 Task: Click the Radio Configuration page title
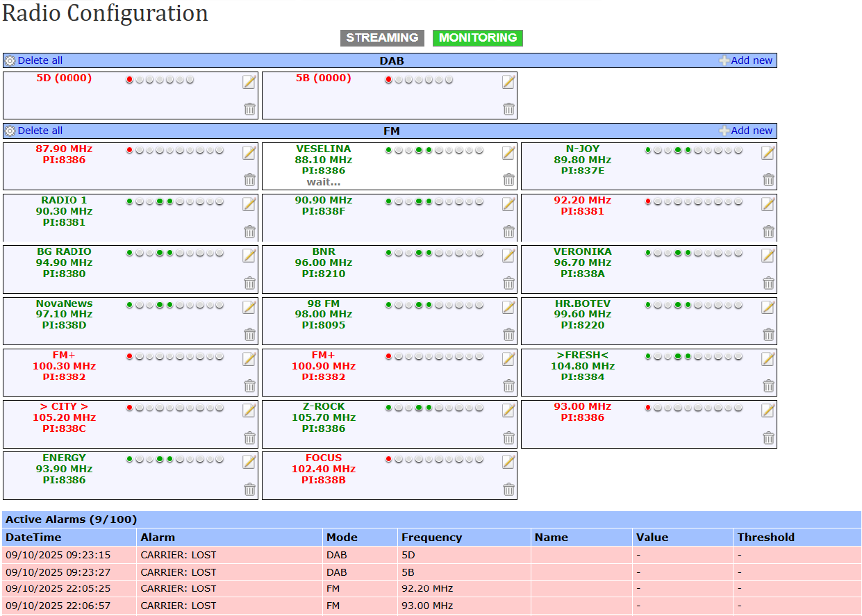(105, 13)
